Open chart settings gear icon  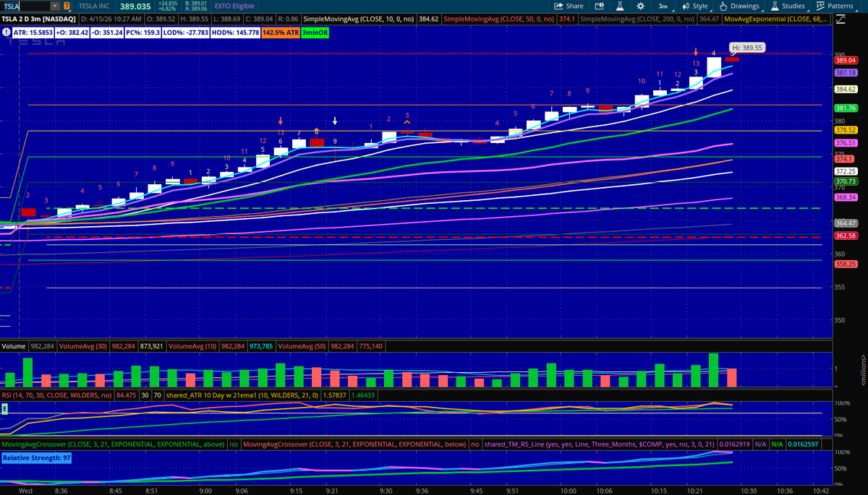click(640, 6)
